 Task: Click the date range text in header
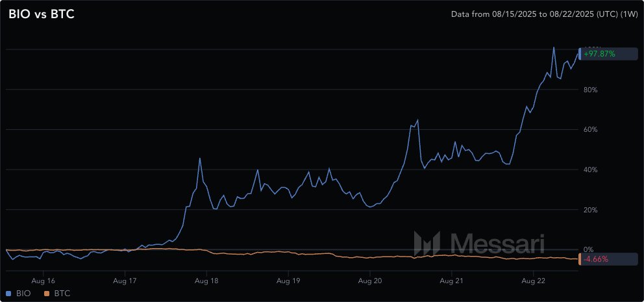click(x=543, y=14)
